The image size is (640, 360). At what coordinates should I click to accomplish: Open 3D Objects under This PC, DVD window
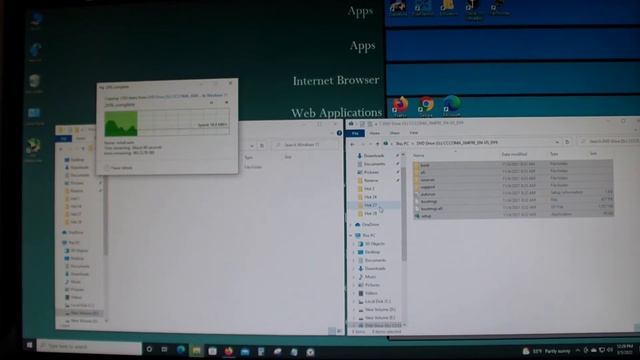click(374, 244)
